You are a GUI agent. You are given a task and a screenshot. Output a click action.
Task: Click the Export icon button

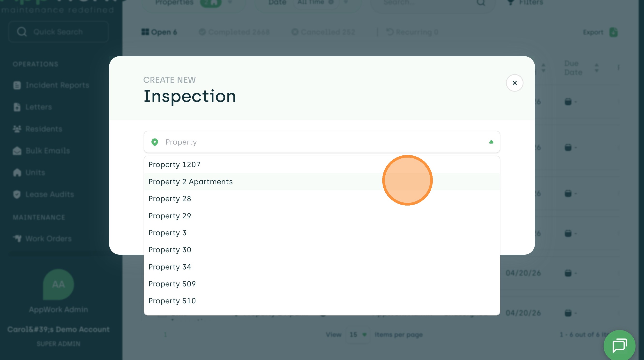(x=613, y=32)
